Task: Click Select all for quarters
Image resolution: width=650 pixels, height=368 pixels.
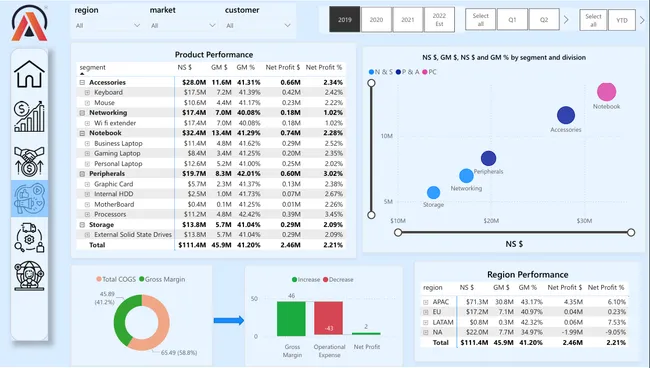Action: pos(480,19)
